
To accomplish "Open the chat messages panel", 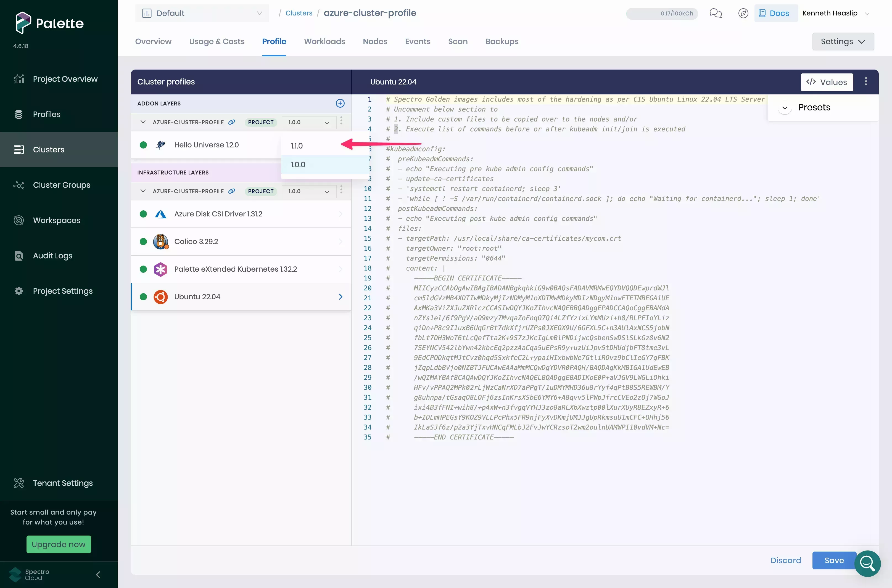I will 716,13.
